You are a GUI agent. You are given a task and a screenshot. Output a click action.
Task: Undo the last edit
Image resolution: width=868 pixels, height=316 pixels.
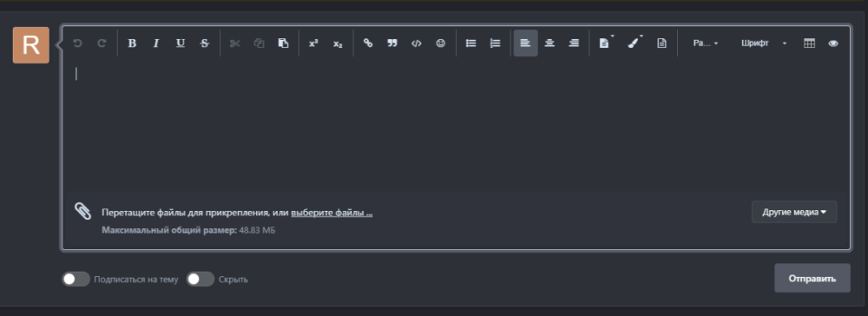point(77,43)
